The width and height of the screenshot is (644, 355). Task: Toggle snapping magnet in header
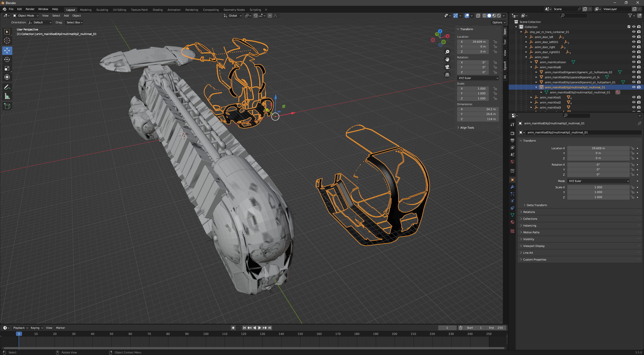click(255, 16)
